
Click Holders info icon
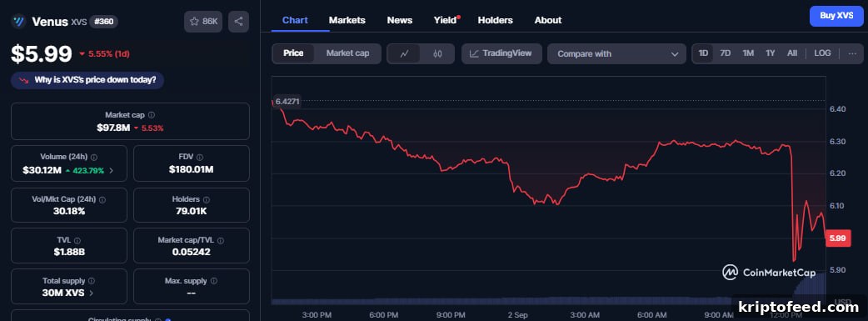207,199
